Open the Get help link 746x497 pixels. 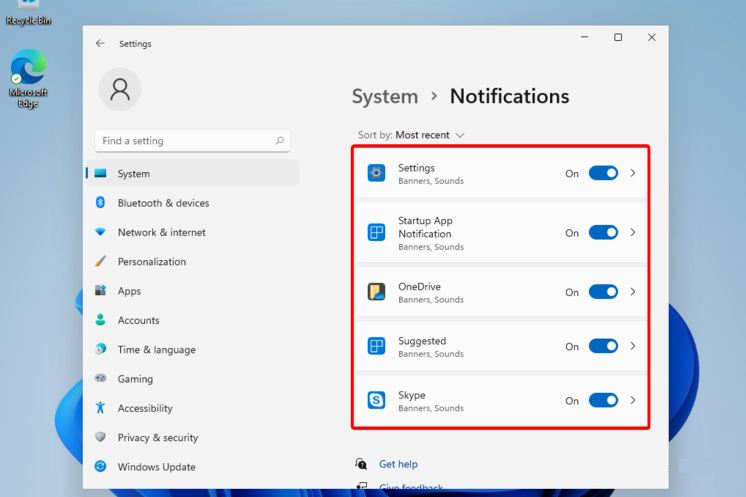click(398, 464)
